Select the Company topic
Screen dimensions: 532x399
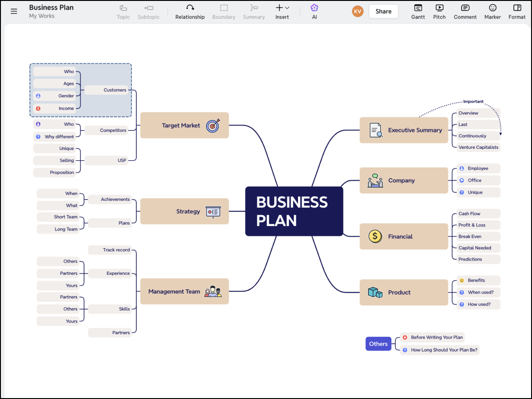(404, 180)
